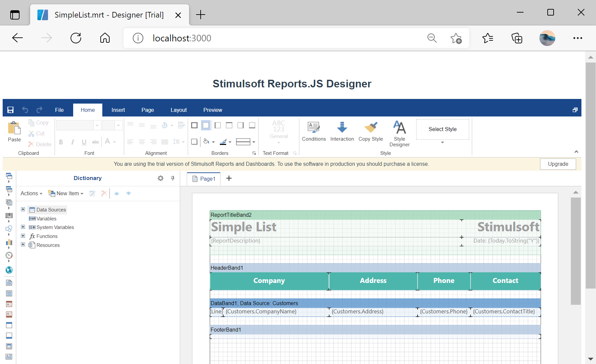Toggle Italic formatting
This screenshot has width=596, height=364.
[73, 142]
